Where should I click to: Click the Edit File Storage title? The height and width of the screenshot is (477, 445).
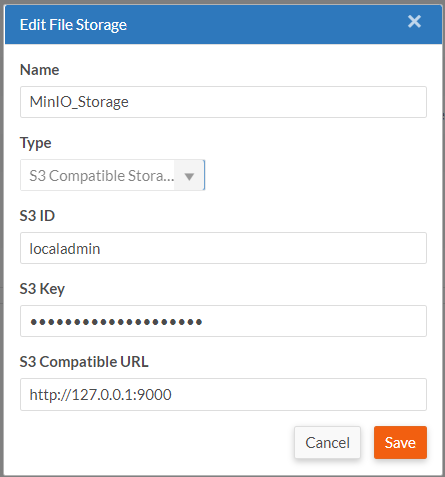73,25
